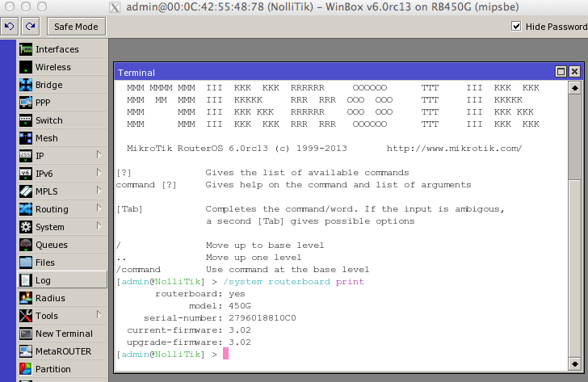Expand the Tools submenu arrow
The image size is (588, 382).
click(99, 315)
